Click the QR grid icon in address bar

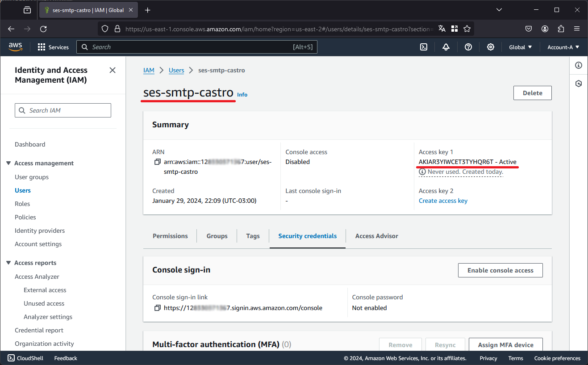[x=455, y=29]
